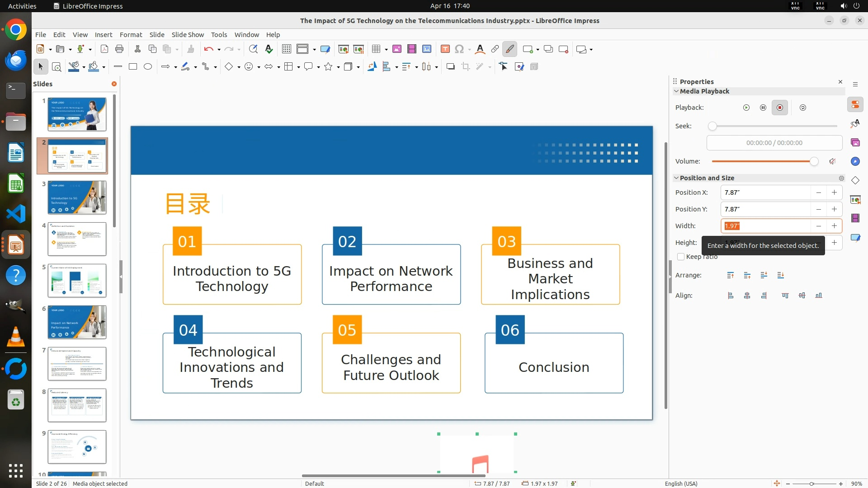Open the Format menu
This screenshot has height=488, width=868.
coord(131,35)
